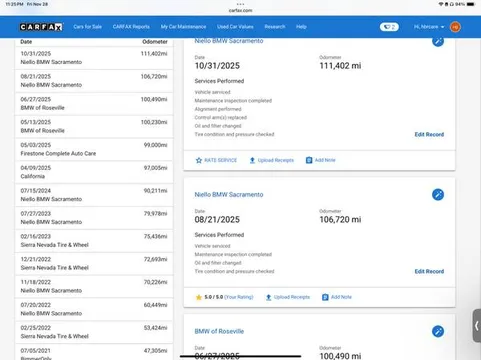Open the Used Car Values menu
The width and height of the screenshot is (481, 360).
point(235,27)
